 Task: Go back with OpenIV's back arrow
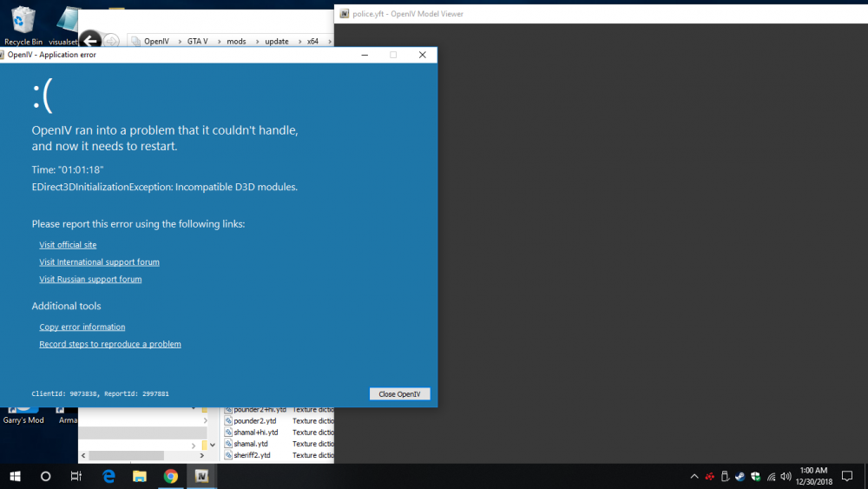(x=90, y=41)
